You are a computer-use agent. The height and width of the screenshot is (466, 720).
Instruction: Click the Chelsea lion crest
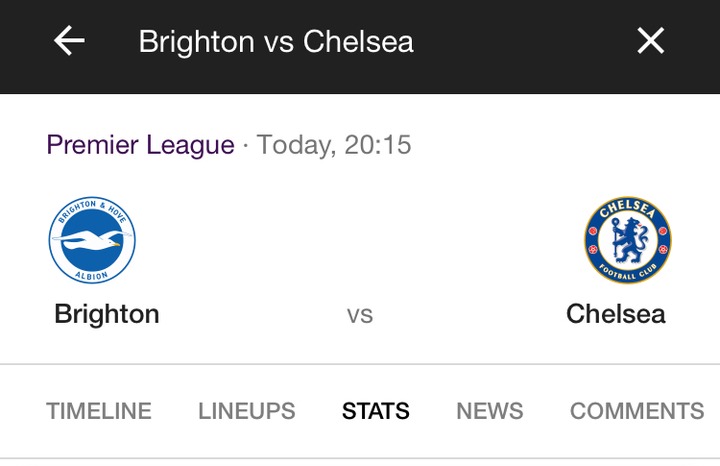pyautogui.click(x=627, y=241)
